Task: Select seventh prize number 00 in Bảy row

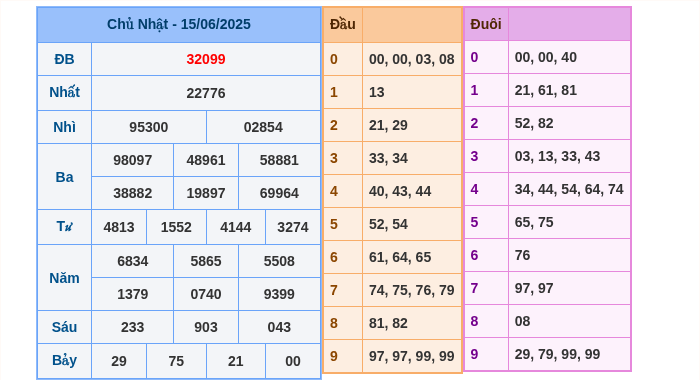Action: point(293,361)
